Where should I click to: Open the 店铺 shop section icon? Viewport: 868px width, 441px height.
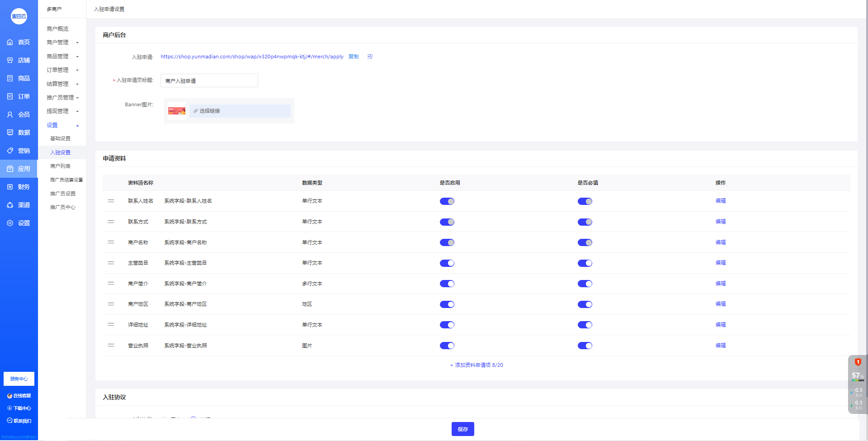pos(10,60)
